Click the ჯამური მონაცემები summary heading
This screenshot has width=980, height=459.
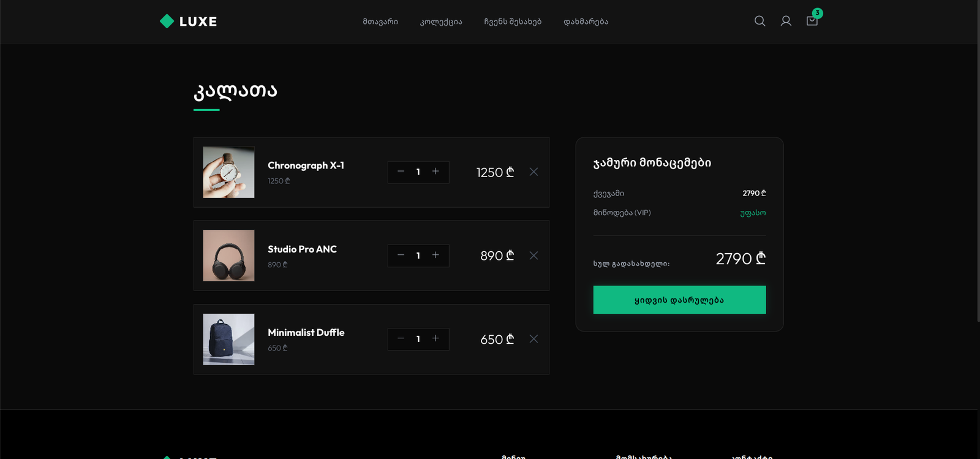(652, 163)
